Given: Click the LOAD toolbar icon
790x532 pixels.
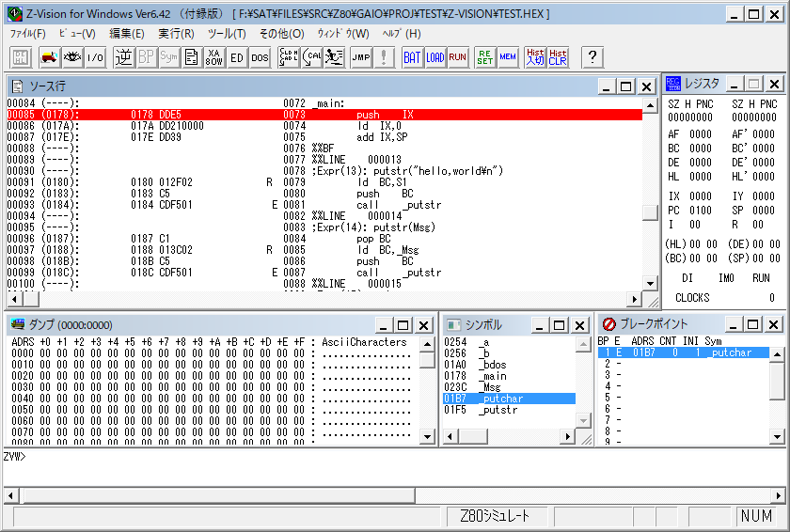Looking at the screenshot, I should [435, 57].
